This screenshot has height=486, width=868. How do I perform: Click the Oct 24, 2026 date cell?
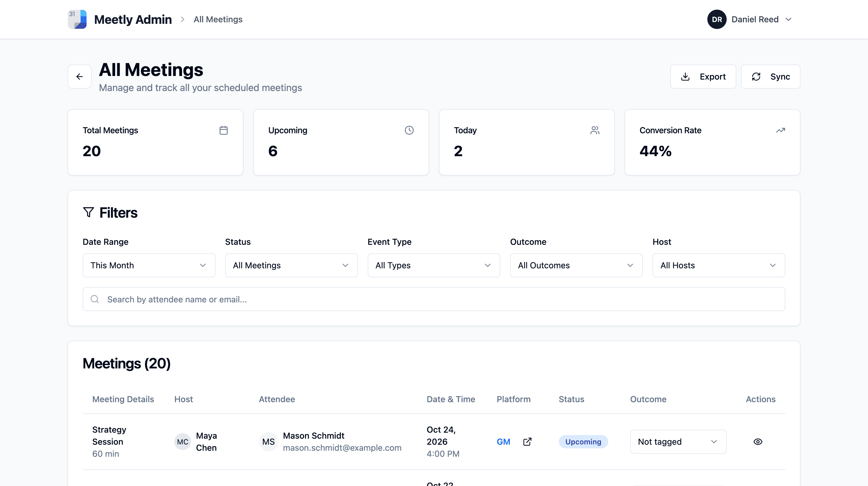tap(441, 435)
